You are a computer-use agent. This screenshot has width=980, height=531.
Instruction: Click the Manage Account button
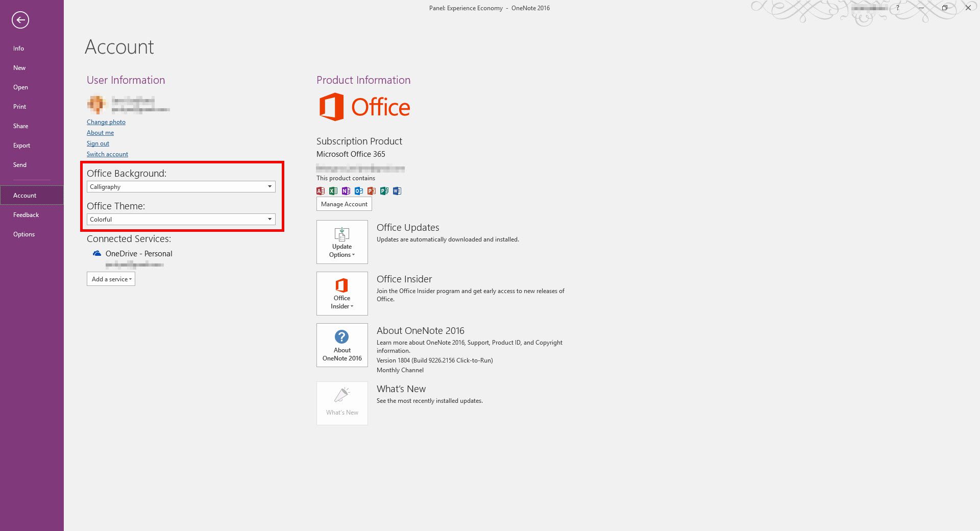(344, 204)
